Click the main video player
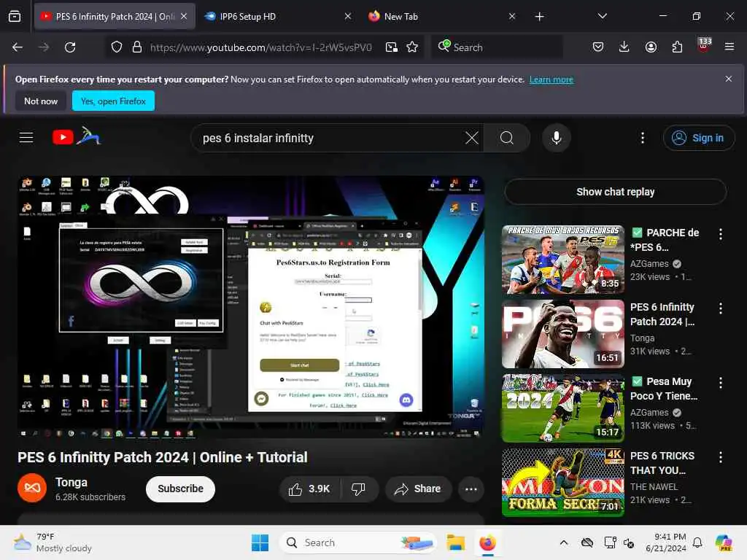The image size is (747, 560). pos(251,307)
